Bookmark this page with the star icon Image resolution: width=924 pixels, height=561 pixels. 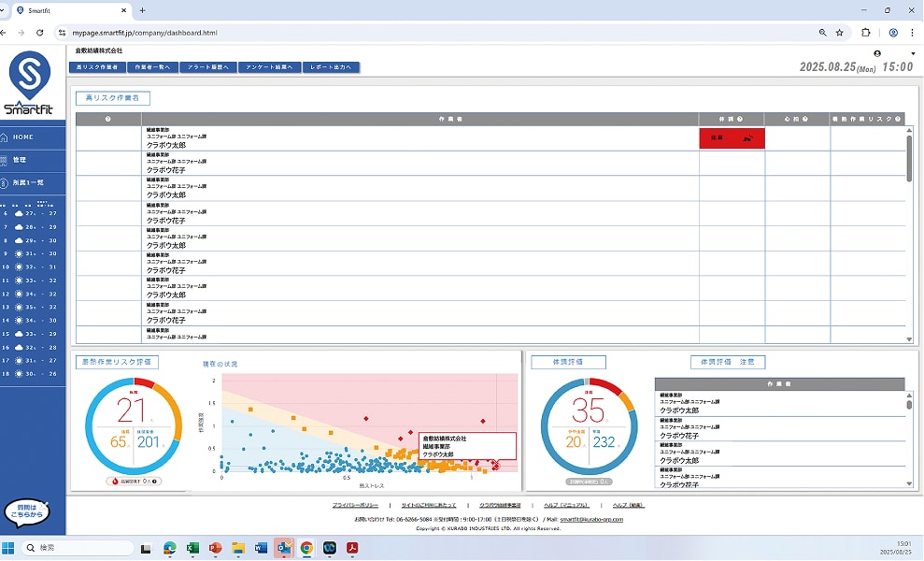click(x=840, y=32)
